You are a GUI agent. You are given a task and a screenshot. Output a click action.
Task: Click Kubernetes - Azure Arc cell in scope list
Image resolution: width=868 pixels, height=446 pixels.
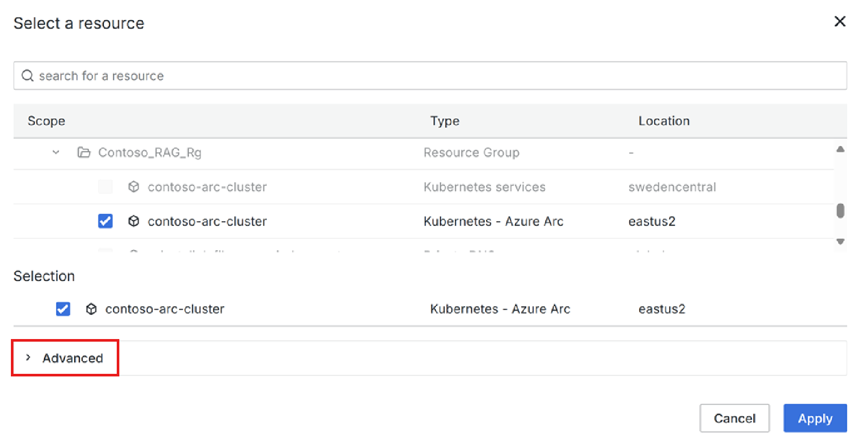(493, 221)
